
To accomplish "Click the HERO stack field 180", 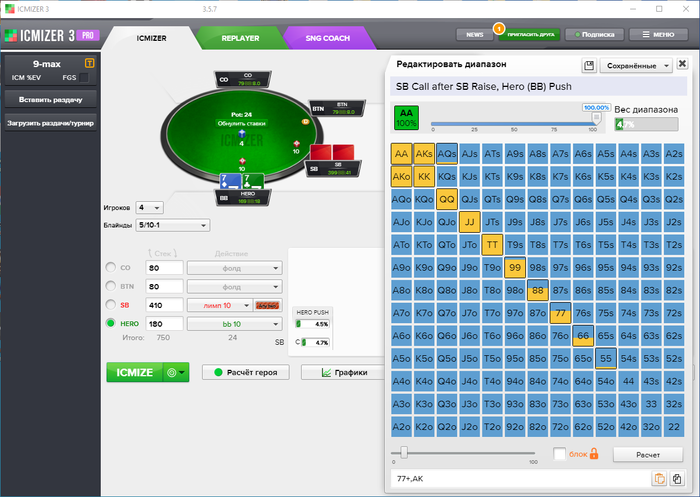I will pyautogui.click(x=164, y=324).
